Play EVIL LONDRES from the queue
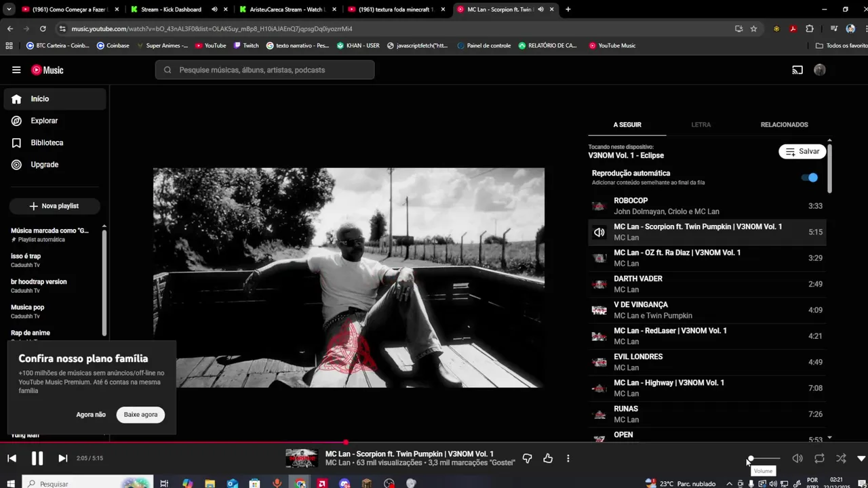 (707, 362)
